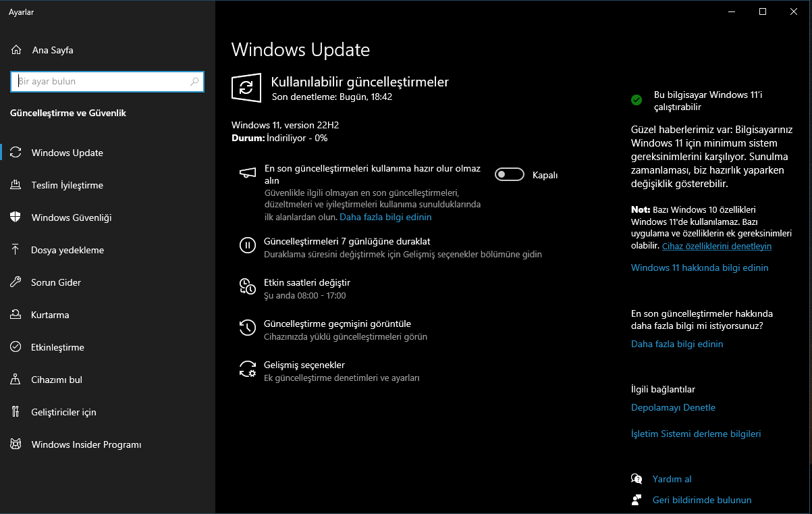Open Gelişmiş seçenekler advanced options
Image resolution: width=812 pixels, height=514 pixels.
pos(304,365)
